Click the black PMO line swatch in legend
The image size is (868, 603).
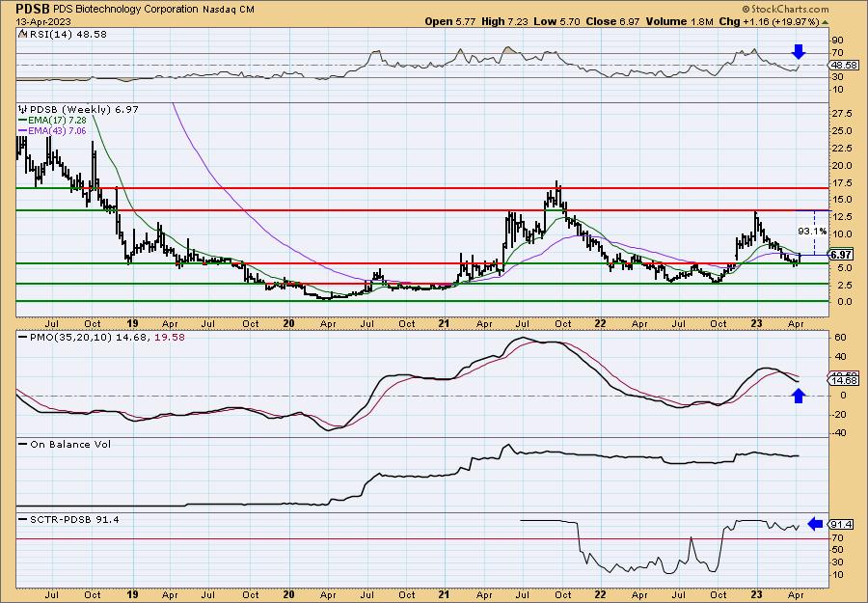(23, 338)
